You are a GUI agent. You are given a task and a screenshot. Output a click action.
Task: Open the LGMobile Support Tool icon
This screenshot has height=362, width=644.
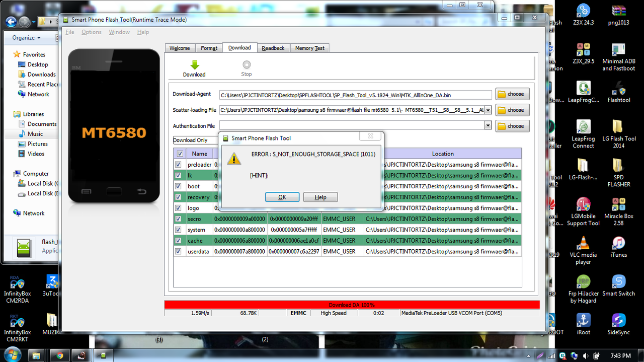point(583,204)
